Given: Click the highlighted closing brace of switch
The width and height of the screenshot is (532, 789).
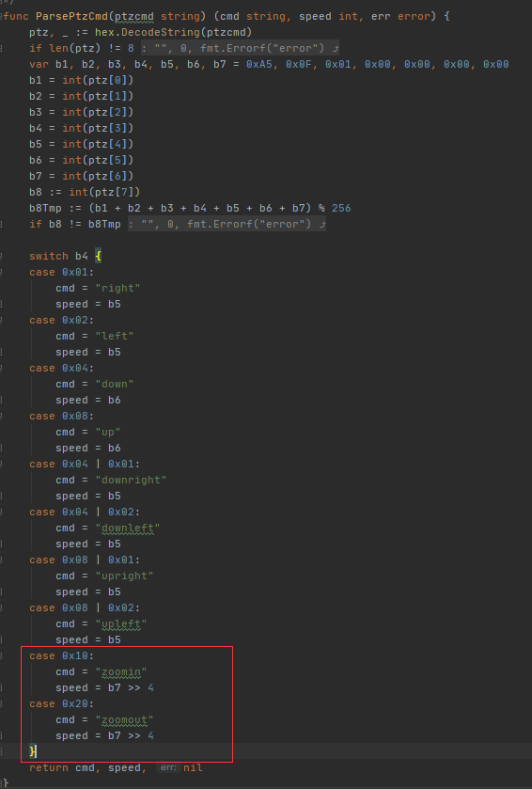Looking at the screenshot, I should click(x=33, y=751).
